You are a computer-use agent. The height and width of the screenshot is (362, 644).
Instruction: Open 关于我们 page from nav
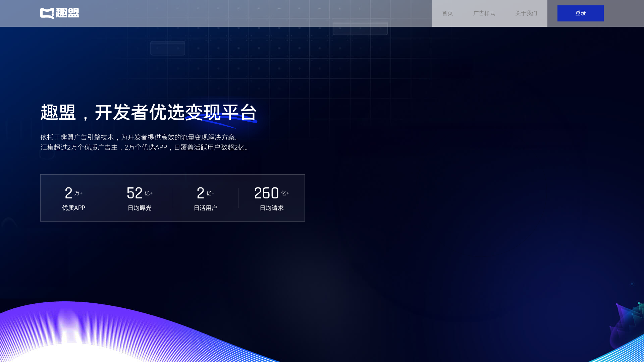[x=526, y=13]
